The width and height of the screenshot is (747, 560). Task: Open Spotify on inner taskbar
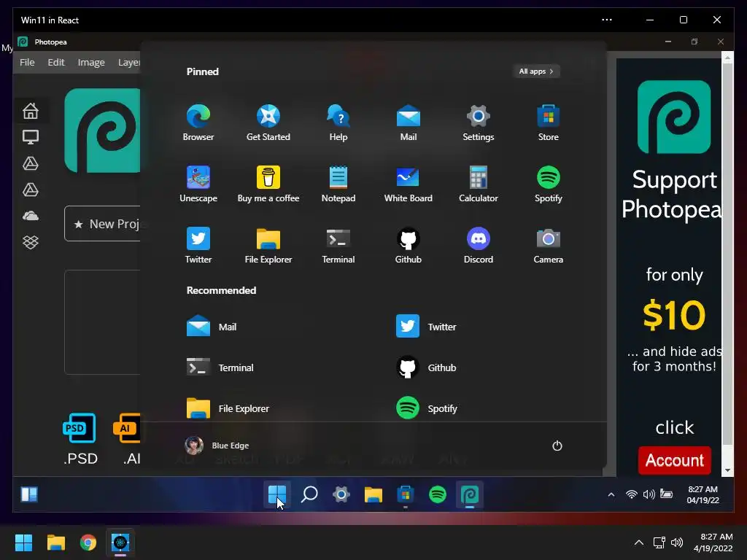(x=438, y=494)
